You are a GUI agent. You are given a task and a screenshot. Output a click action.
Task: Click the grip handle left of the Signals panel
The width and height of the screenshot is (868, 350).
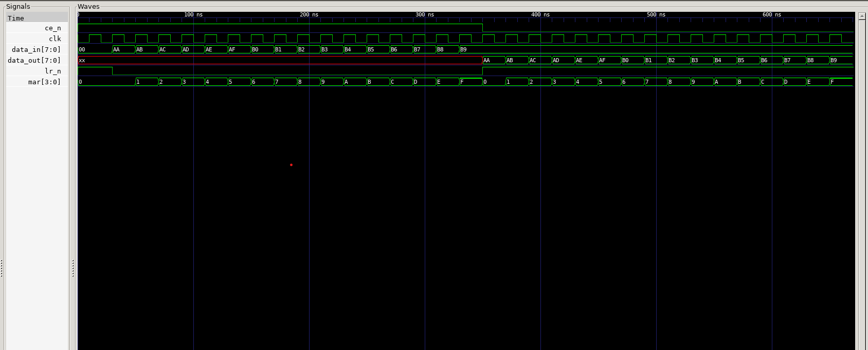(2, 268)
